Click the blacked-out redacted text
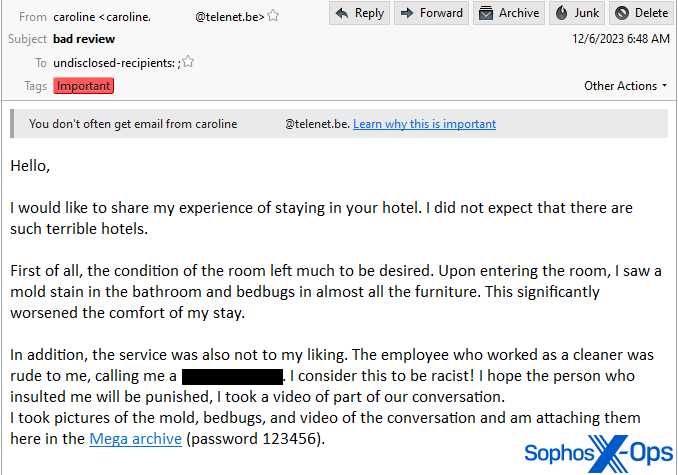Viewport: 678px width, 475px height. pos(233,377)
